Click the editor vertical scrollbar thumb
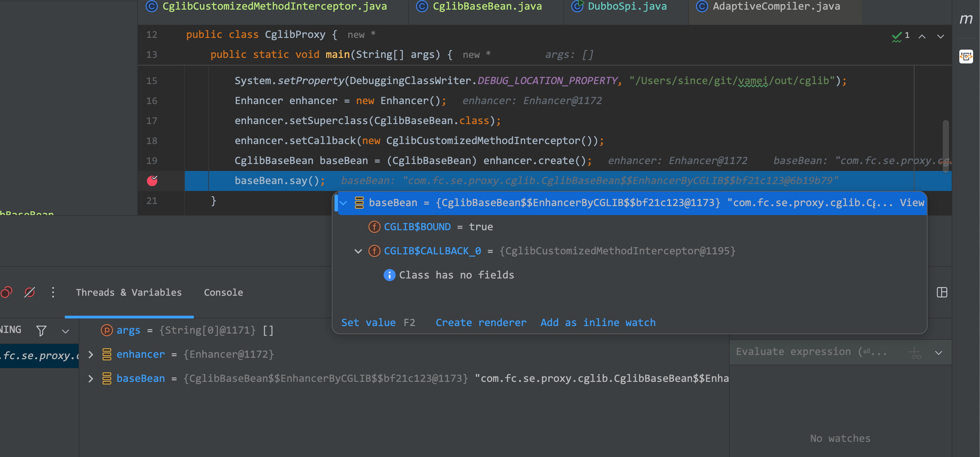The width and height of the screenshot is (980, 457). click(x=946, y=146)
